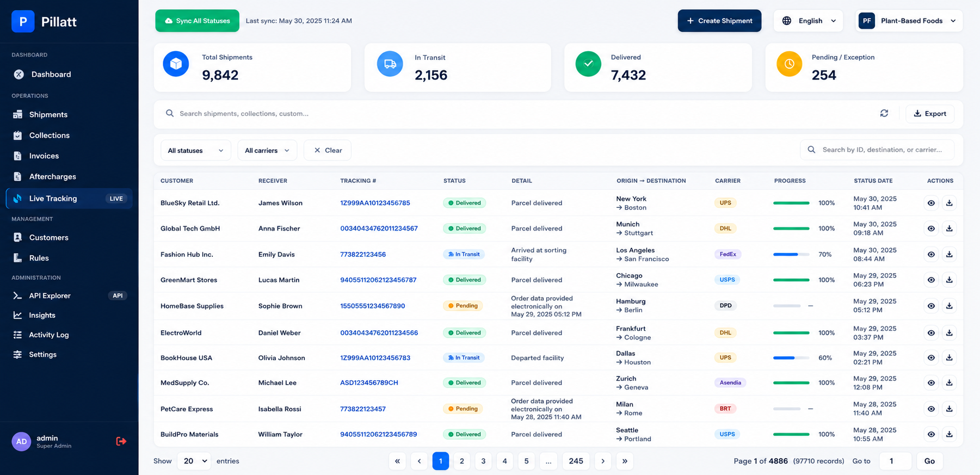Click the BookHouse USA progress bar

coord(791,358)
